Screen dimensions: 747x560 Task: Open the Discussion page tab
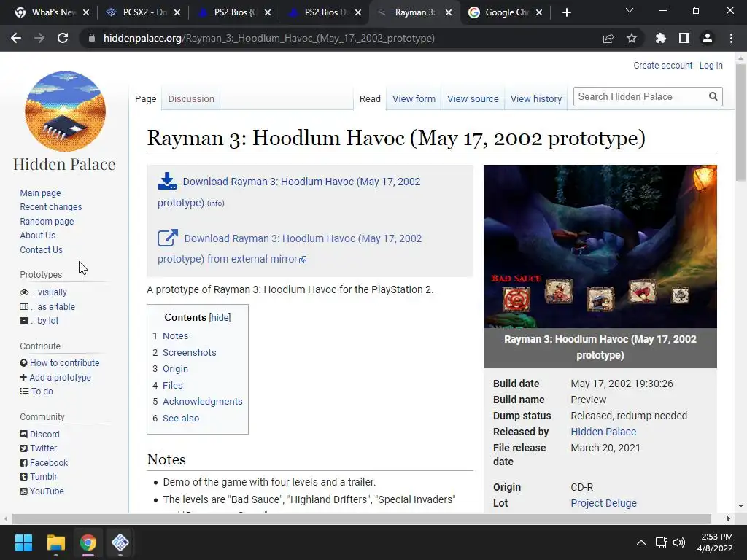(191, 99)
